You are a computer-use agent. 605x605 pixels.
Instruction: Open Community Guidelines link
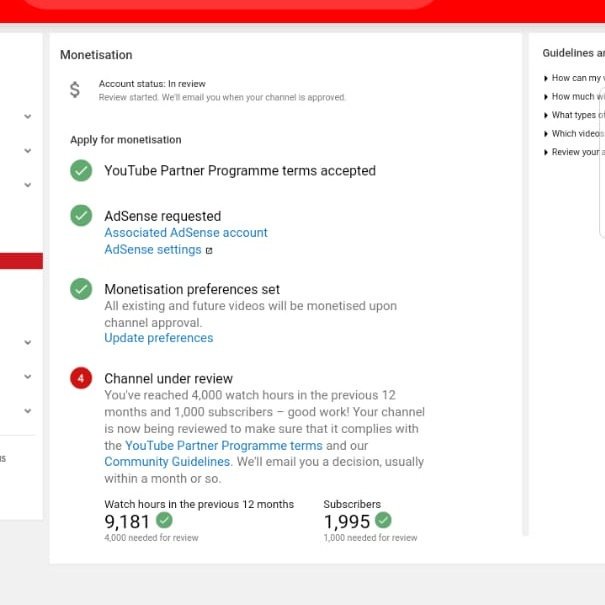pyautogui.click(x=168, y=462)
